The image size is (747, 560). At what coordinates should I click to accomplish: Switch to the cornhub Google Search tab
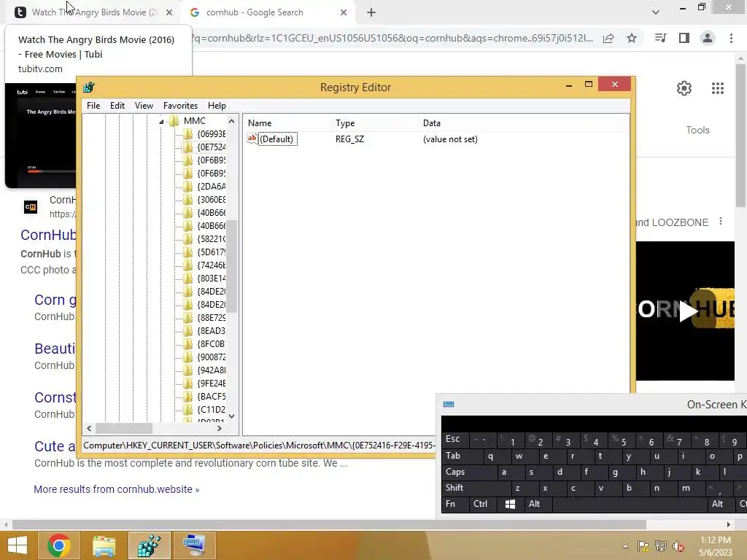268,12
